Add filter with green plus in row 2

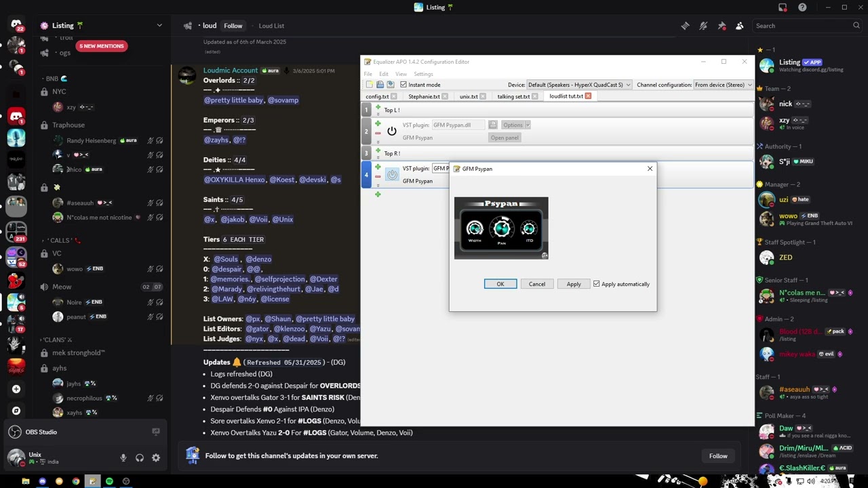tap(378, 123)
